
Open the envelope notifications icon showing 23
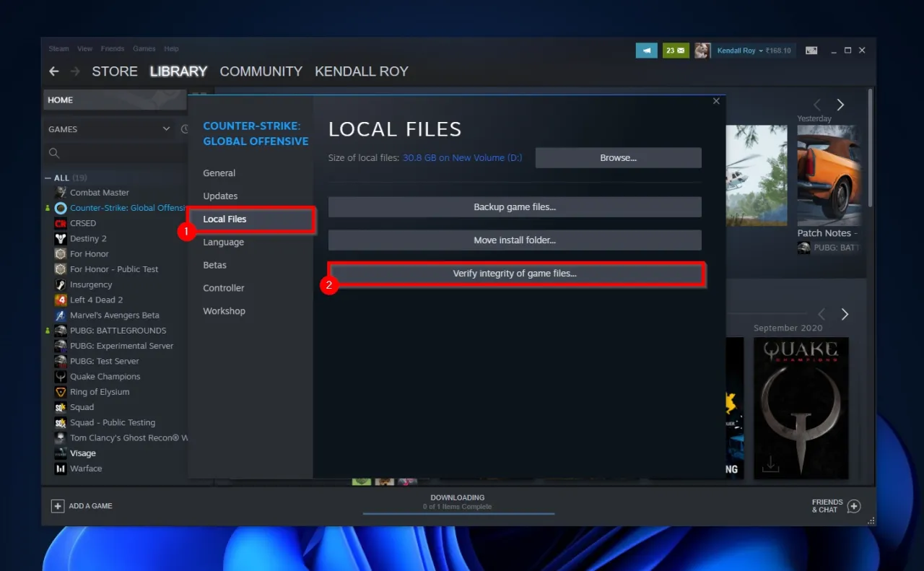coord(676,51)
